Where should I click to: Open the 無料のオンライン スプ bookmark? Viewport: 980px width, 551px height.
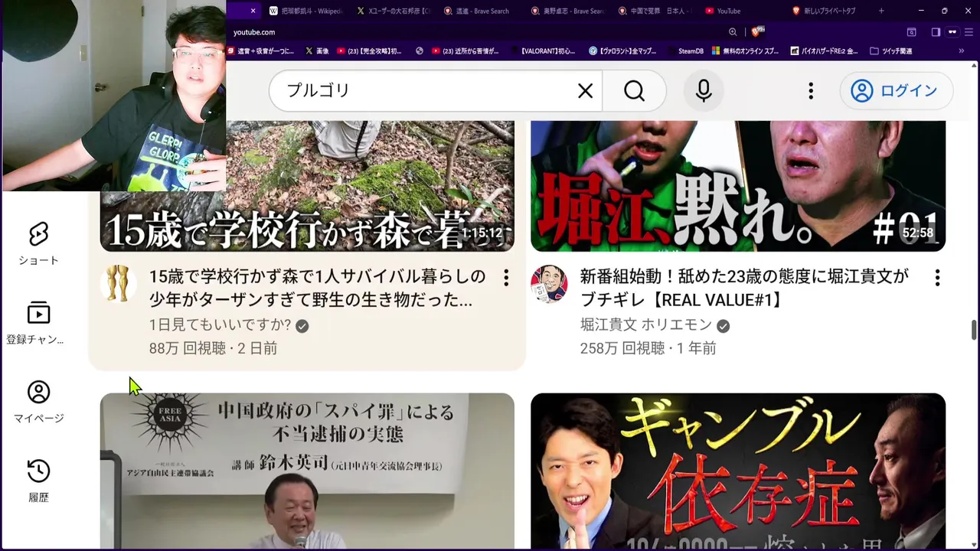pyautogui.click(x=746, y=51)
